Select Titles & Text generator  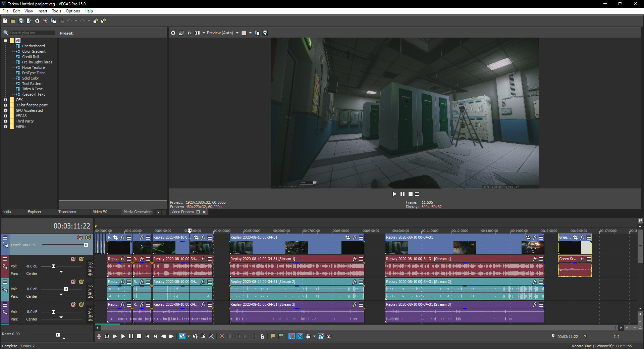pyautogui.click(x=32, y=89)
